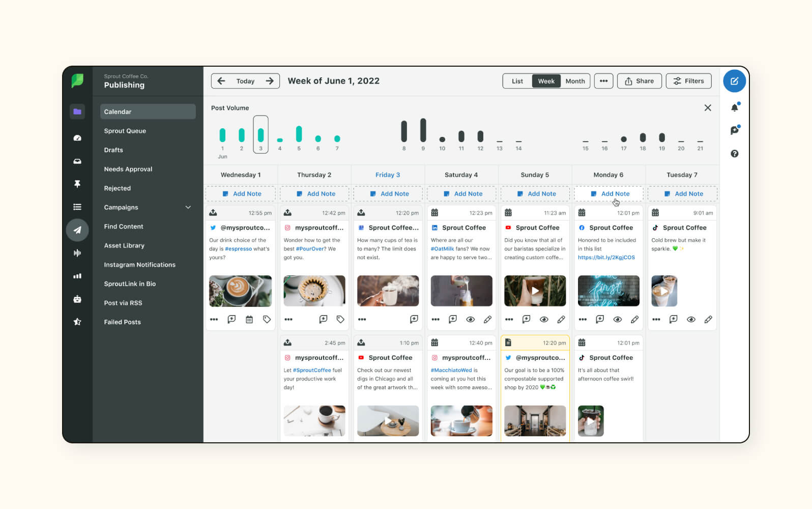Image resolution: width=812 pixels, height=509 pixels.
Task: Click calendar icon on Wednesday 12:55 pm post
Action: (249, 319)
